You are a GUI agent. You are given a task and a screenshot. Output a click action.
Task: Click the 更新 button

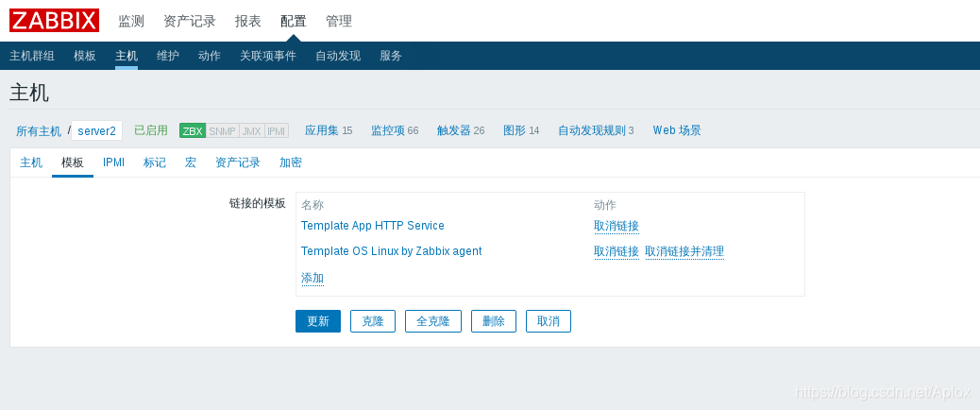pyautogui.click(x=318, y=321)
